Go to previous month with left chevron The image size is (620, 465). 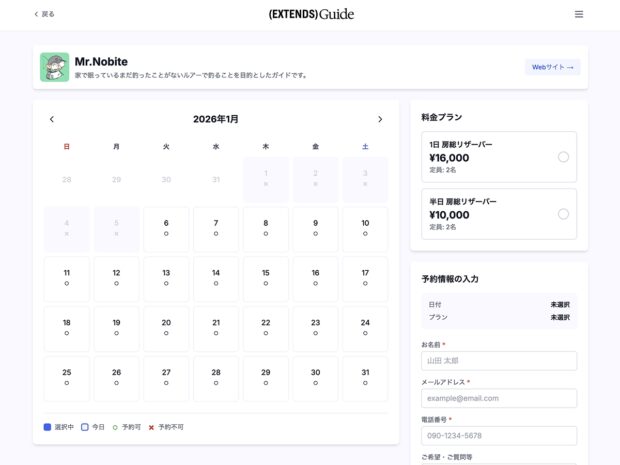[52, 119]
